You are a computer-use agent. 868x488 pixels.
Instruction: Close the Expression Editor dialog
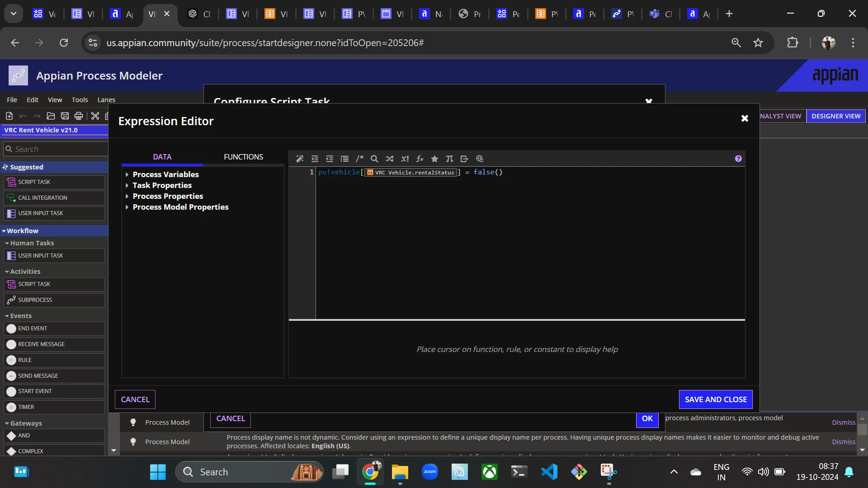click(745, 118)
